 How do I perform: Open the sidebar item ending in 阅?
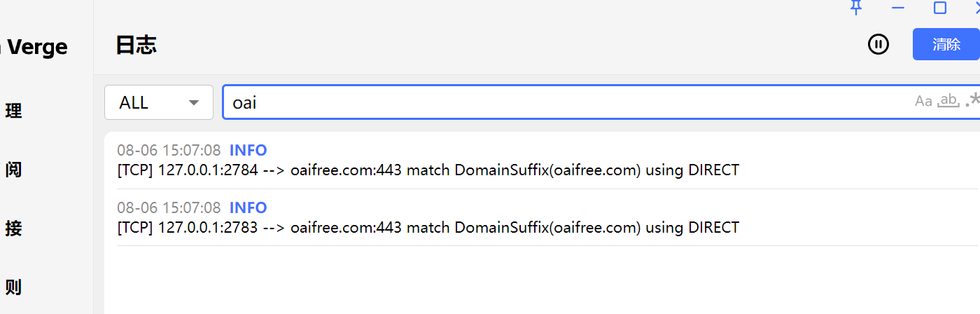13,169
